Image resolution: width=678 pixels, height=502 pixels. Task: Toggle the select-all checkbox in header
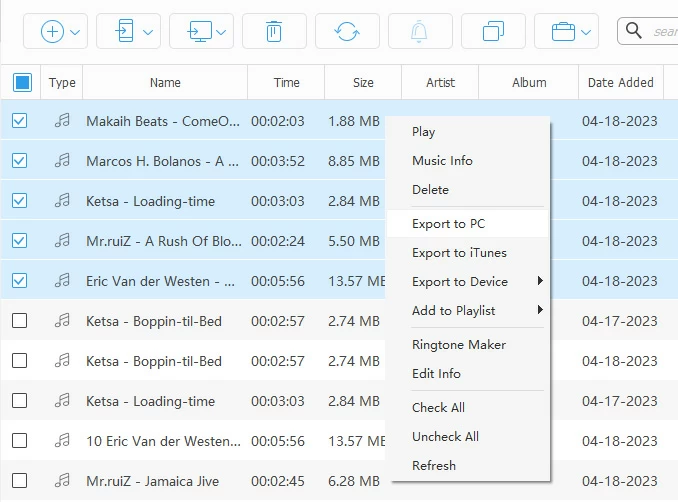[x=22, y=82]
